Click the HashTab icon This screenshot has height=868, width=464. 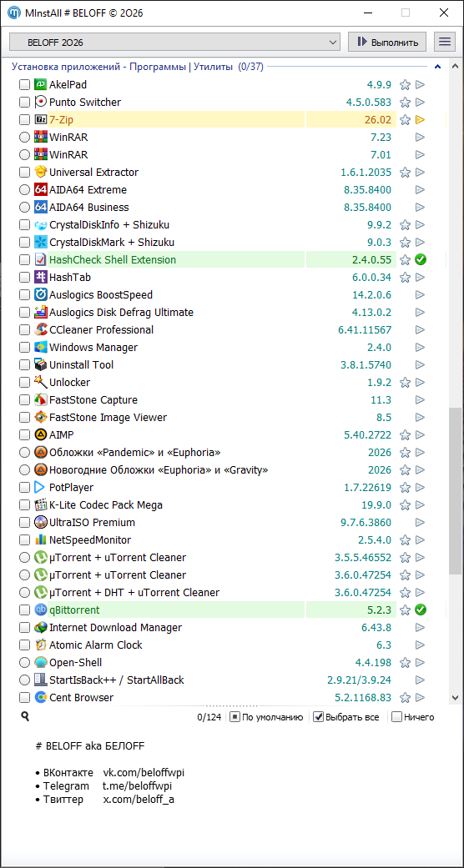click(x=40, y=278)
